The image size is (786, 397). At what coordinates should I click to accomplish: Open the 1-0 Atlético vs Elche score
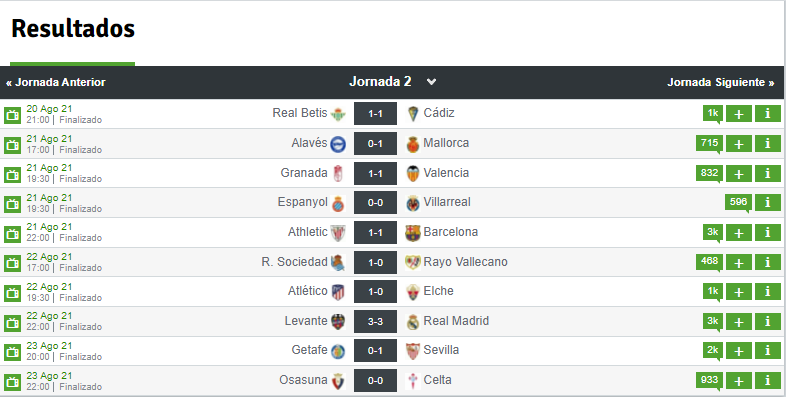(x=375, y=292)
